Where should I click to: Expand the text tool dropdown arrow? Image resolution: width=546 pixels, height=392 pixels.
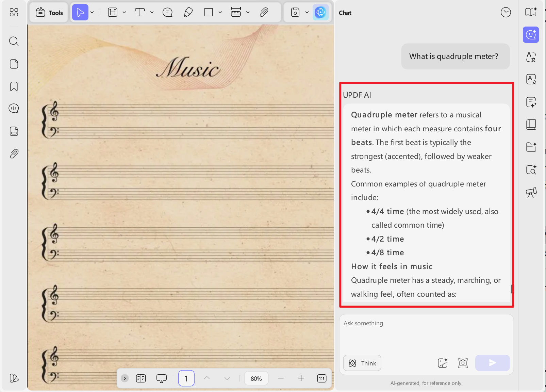tap(152, 13)
